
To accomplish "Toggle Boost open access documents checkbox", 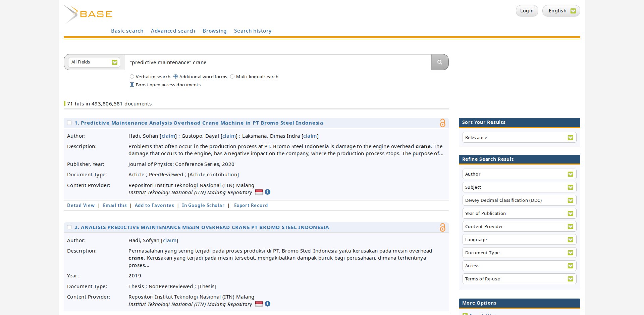I will [132, 85].
